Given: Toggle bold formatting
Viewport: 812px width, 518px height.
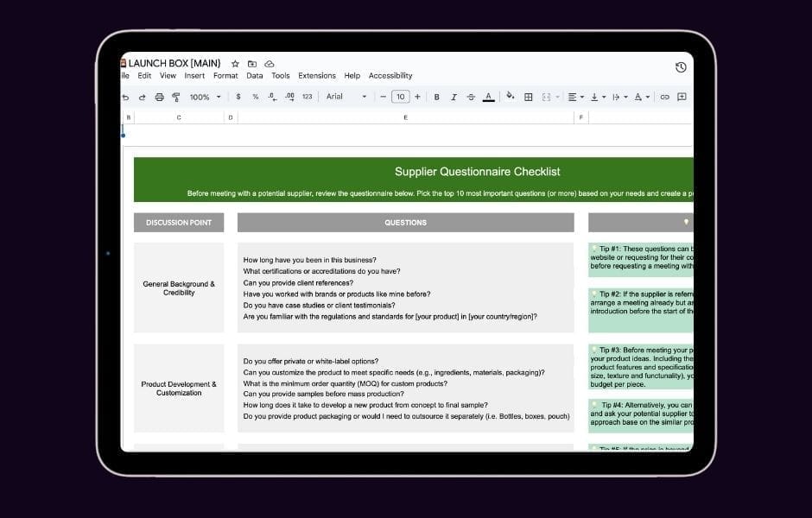Looking at the screenshot, I should 436,97.
